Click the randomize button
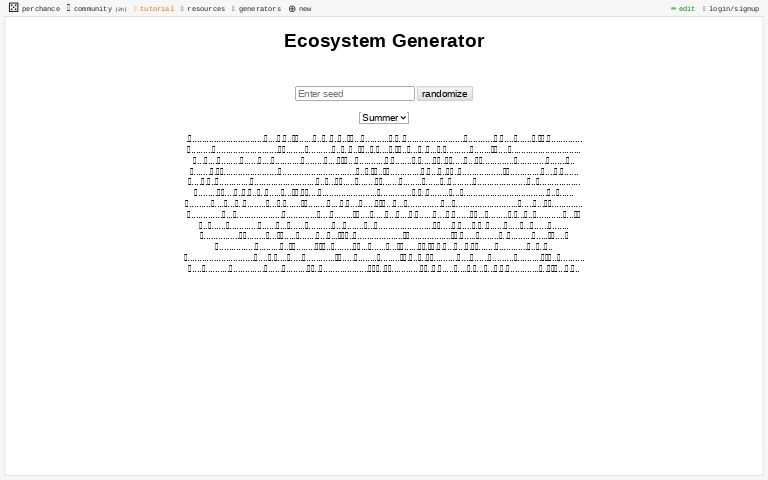Viewport: 768px width, 480px height. [x=445, y=94]
